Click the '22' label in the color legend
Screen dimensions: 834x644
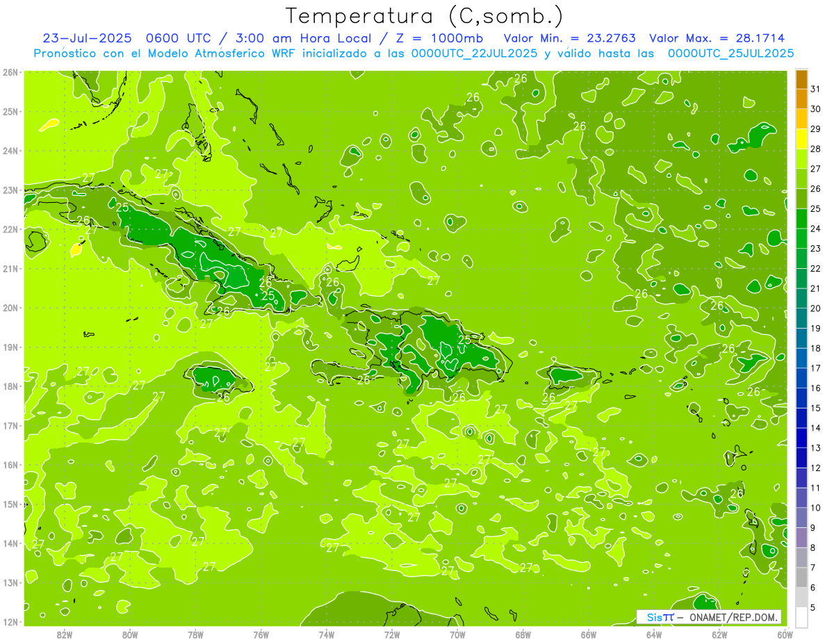[x=815, y=268]
